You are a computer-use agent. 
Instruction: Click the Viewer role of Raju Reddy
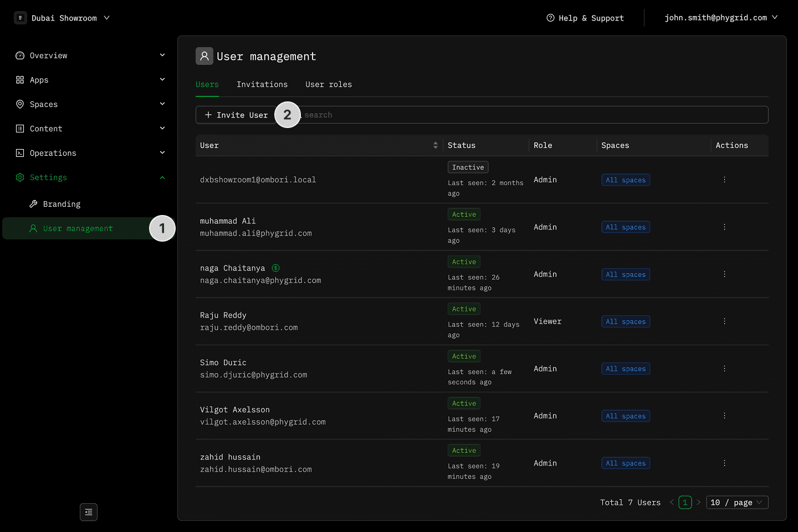(x=548, y=321)
